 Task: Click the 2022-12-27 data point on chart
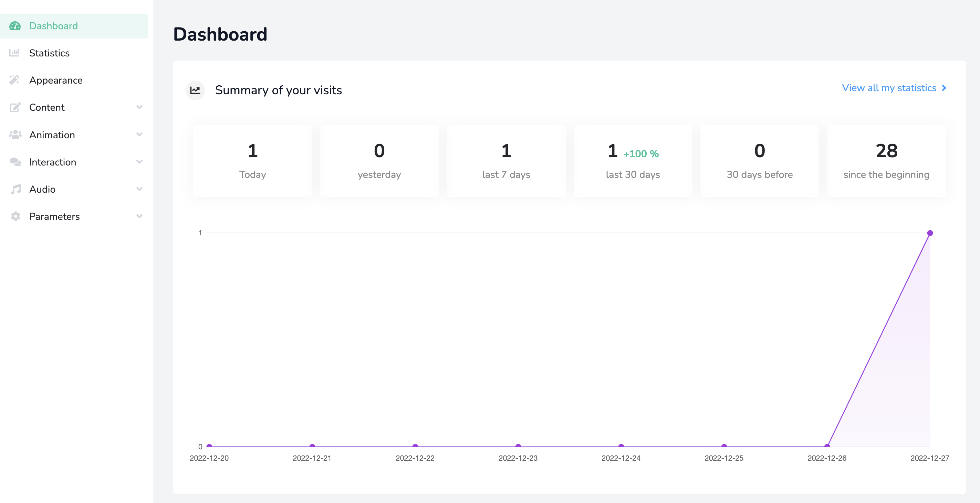pyautogui.click(x=930, y=233)
